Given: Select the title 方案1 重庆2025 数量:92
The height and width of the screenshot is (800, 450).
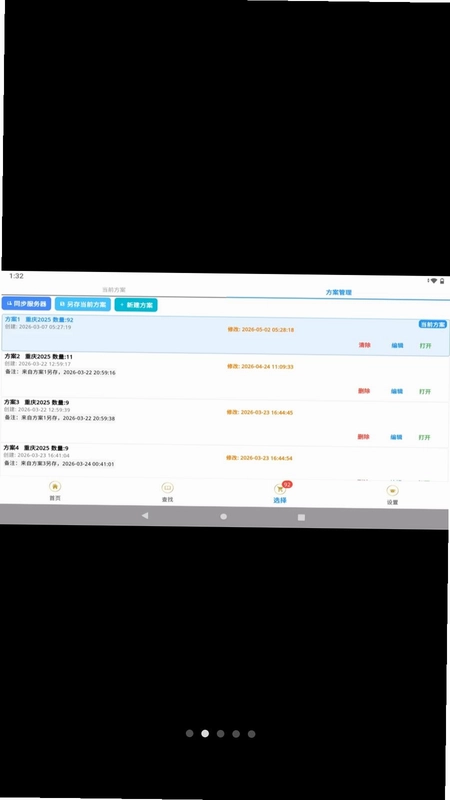Looking at the screenshot, I should tap(39, 320).
